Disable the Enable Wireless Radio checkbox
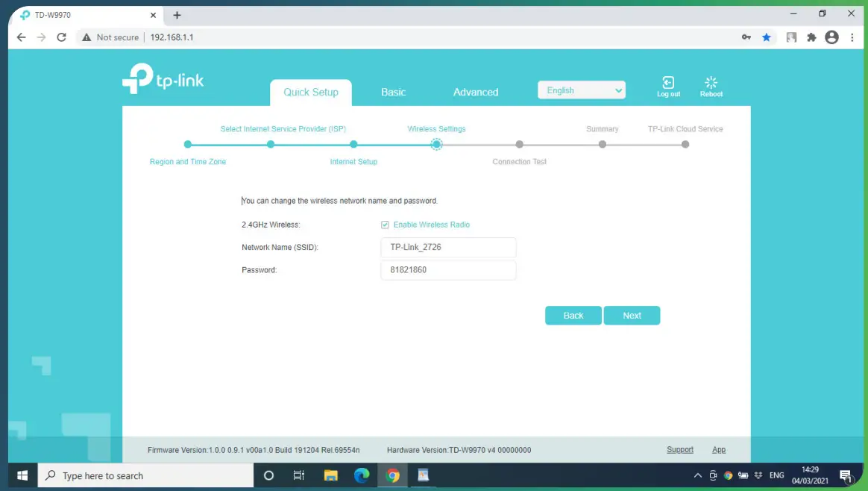This screenshot has height=491, width=868. coord(385,225)
